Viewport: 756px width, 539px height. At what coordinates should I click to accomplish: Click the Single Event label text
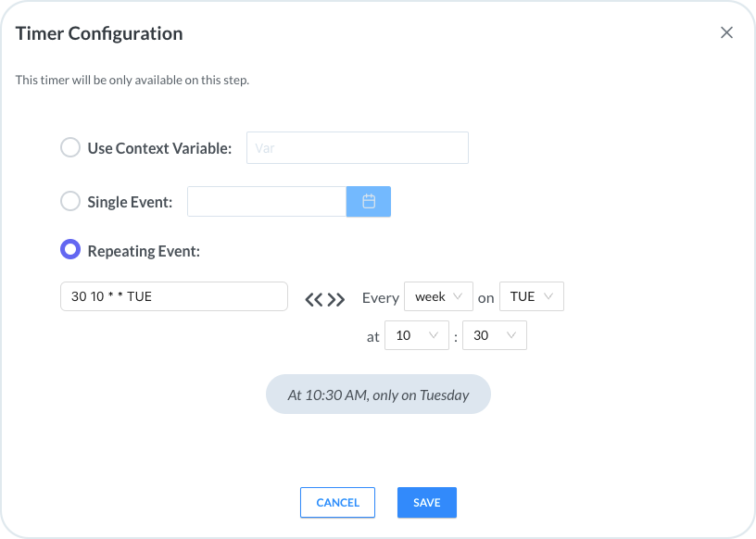click(130, 202)
